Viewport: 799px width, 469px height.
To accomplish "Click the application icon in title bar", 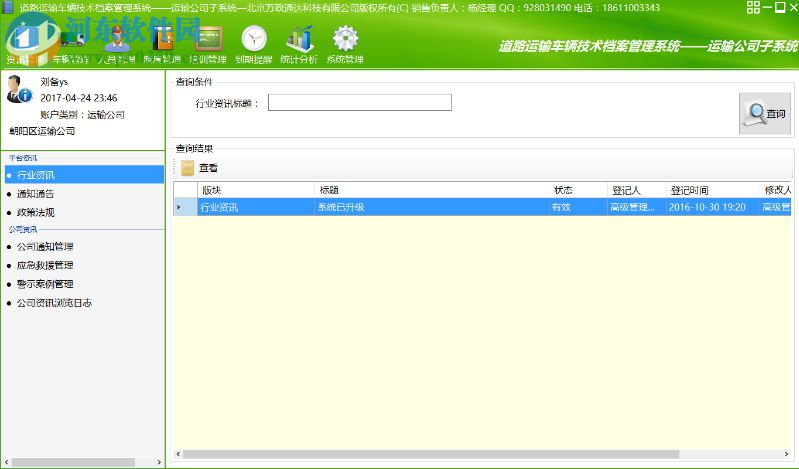I will click(8, 7).
